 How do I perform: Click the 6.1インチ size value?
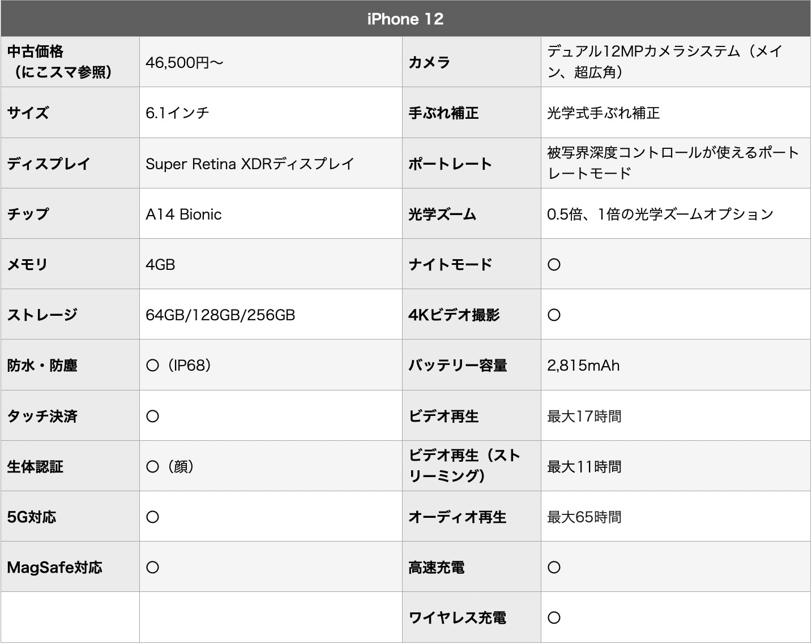177,113
